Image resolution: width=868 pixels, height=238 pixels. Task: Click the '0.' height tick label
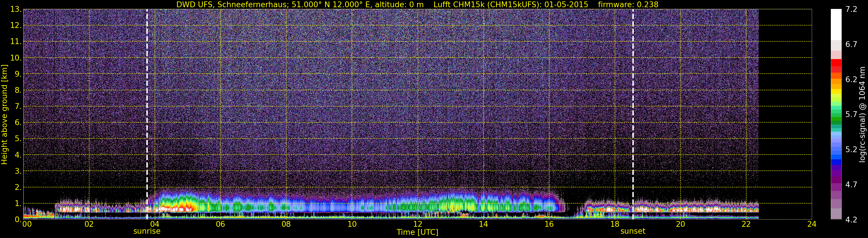[18, 220]
